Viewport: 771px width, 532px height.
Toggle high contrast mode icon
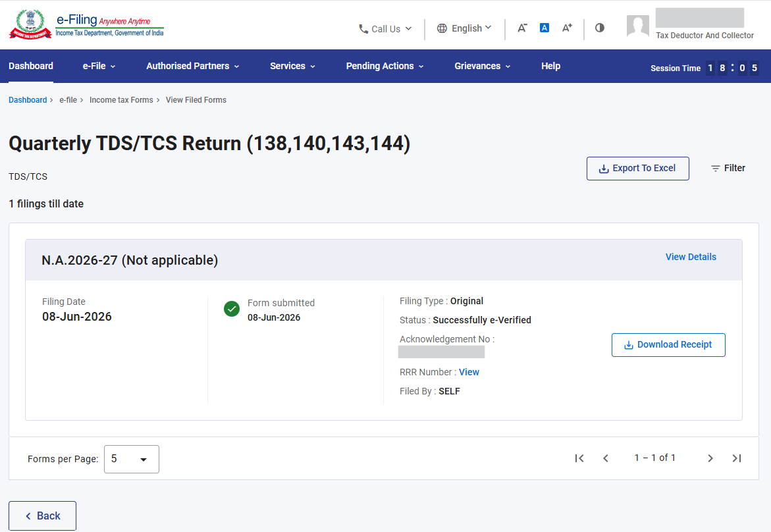(599, 28)
